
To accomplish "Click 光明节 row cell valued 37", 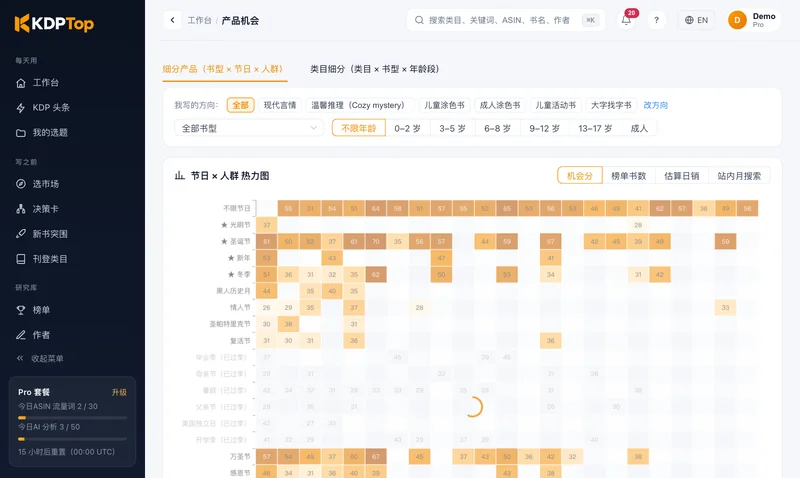I will (x=266, y=225).
